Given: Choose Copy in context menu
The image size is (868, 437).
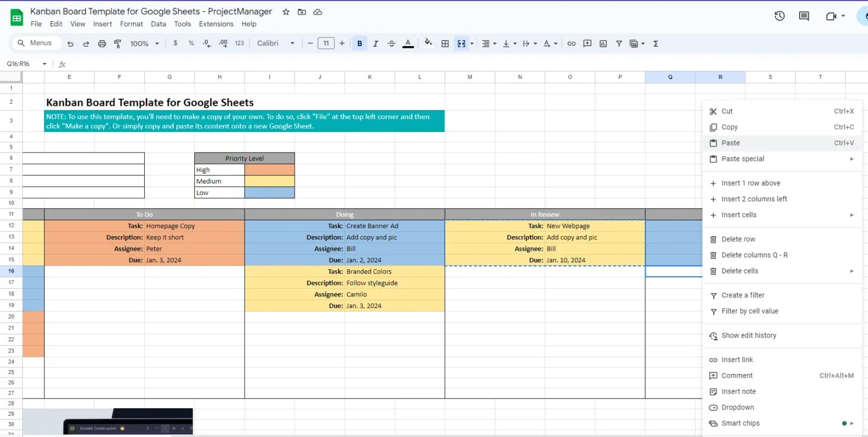Looking at the screenshot, I should click(x=782, y=127).
